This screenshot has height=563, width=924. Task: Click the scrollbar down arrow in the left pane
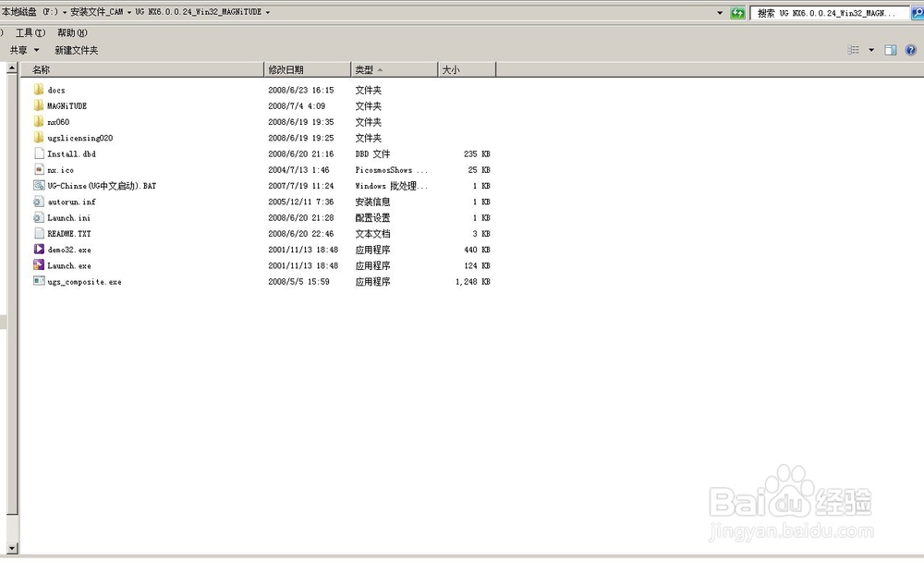[x=12, y=548]
